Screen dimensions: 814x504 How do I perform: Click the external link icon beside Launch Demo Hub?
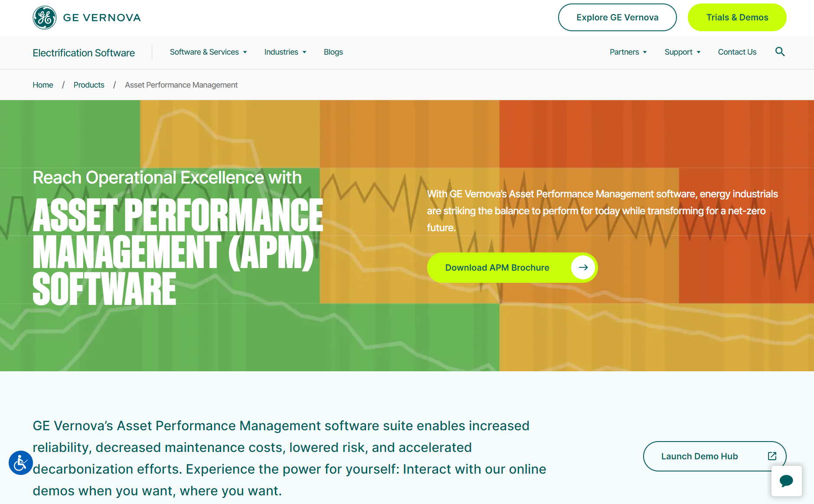(772, 456)
